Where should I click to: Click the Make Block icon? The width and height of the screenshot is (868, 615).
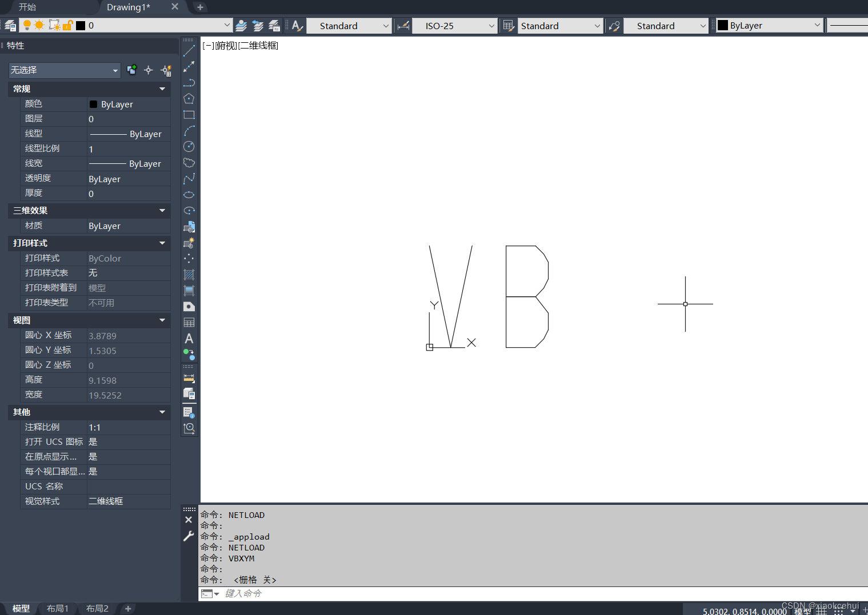coord(189,243)
